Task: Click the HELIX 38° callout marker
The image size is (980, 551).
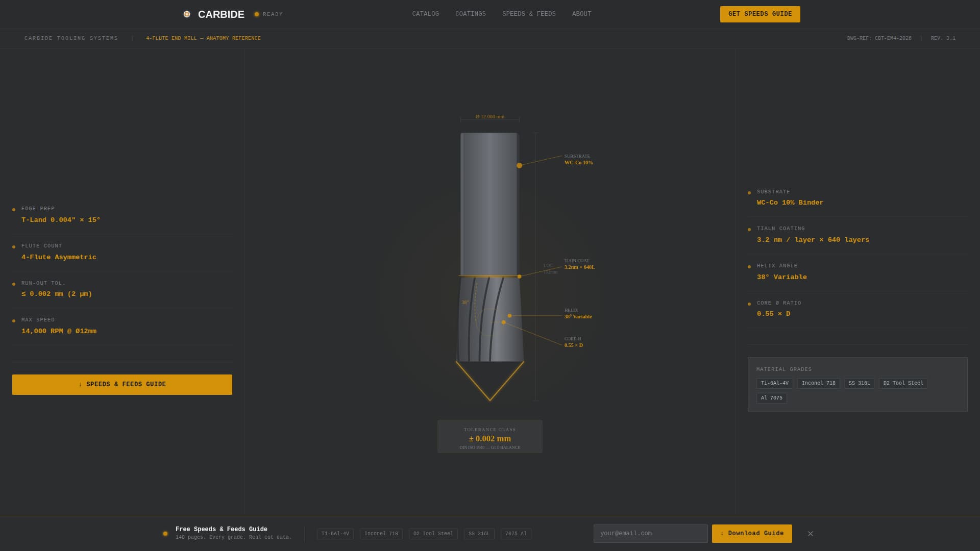Action: tap(508, 315)
